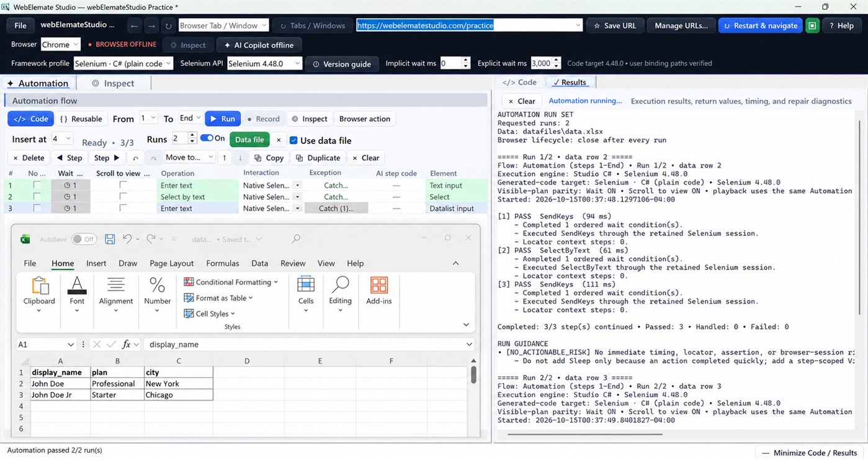Click the Excel sheet vertical scrollbar
Screen dimensions: 868x460
click(x=473, y=375)
